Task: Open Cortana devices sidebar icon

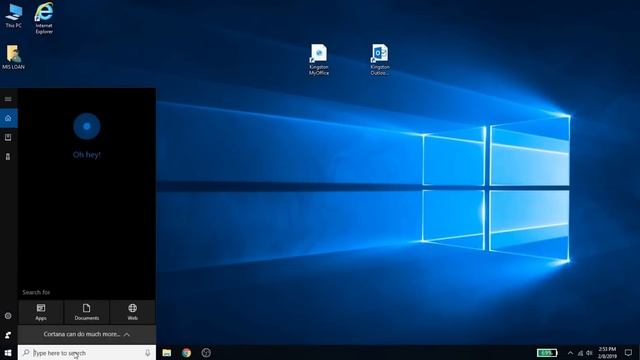Action: pyautogui.click(x=8, y=156)
